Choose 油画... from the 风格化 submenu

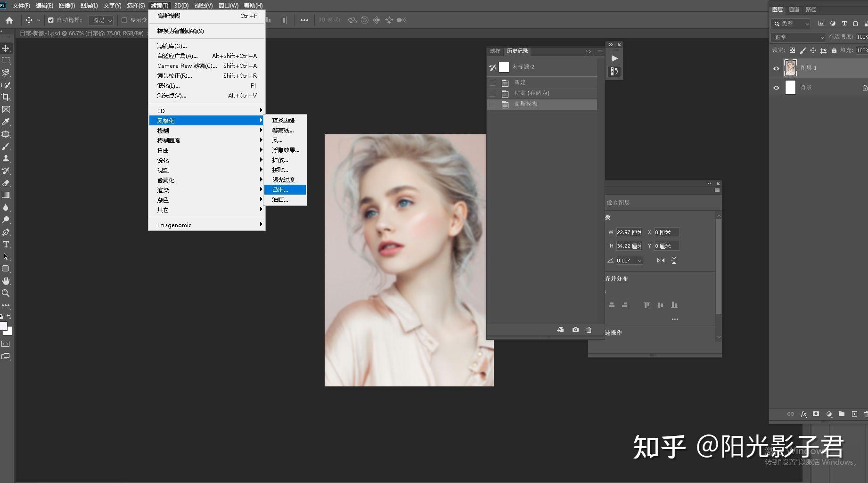(x=285, y=199)
